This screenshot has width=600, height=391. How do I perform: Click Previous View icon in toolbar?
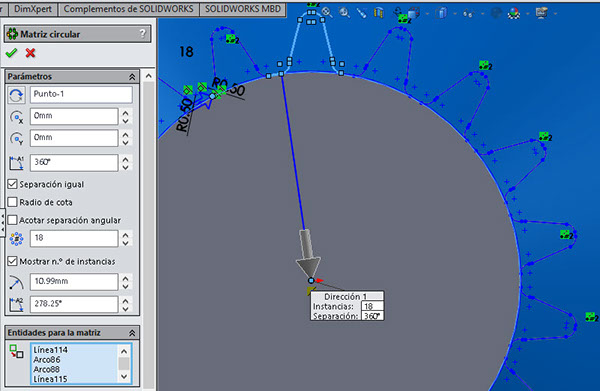point(361,13)
